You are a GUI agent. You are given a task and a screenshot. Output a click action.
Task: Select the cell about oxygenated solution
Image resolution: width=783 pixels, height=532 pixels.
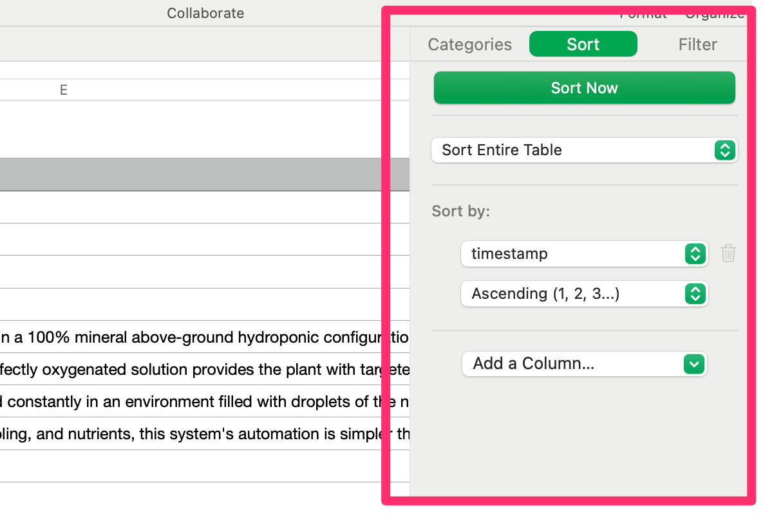click(205, 369)
